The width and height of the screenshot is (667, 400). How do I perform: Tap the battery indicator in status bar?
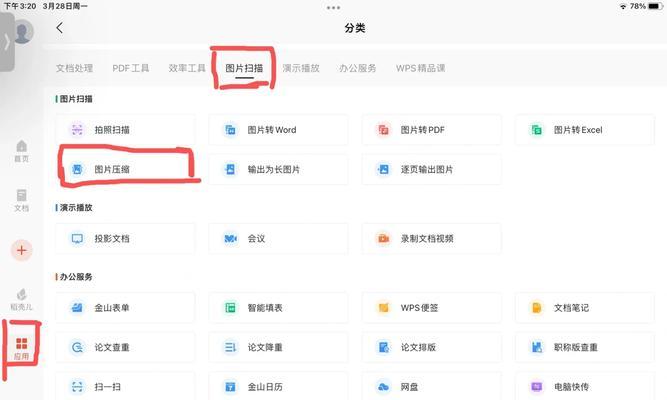pyautogui.click(x=655, y=6)
